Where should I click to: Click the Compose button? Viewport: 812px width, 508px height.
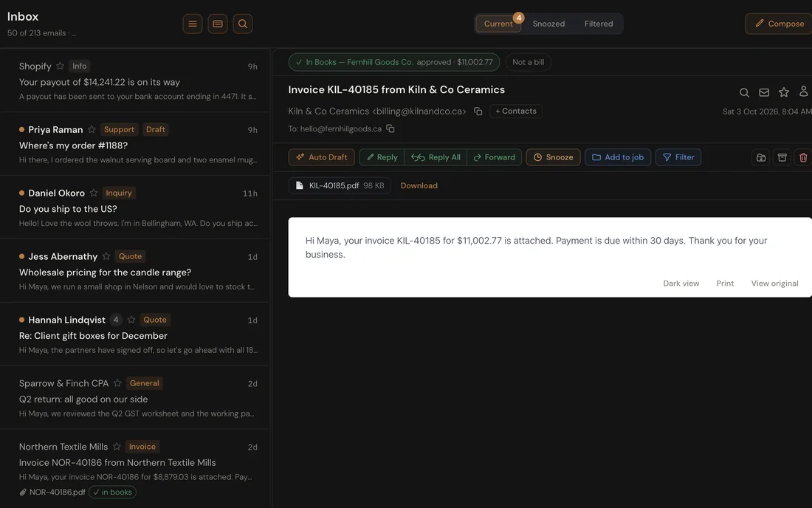pyautogui.click(x=779, y=24)
